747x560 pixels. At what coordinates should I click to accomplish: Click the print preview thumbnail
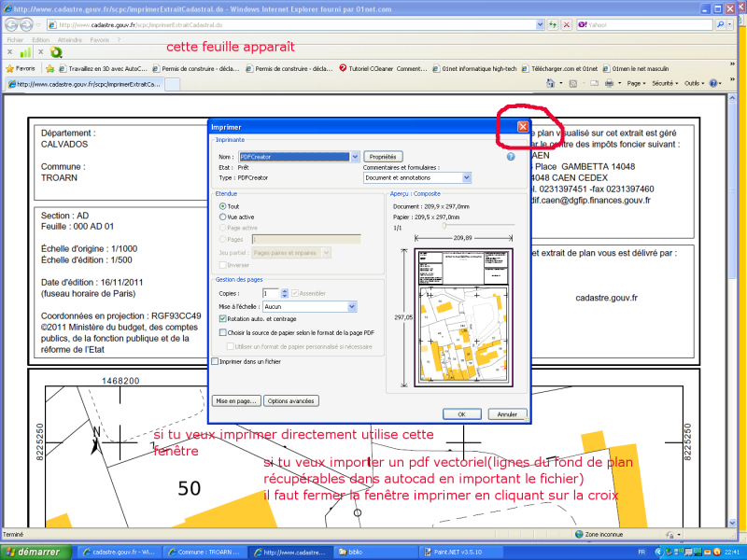463,317
